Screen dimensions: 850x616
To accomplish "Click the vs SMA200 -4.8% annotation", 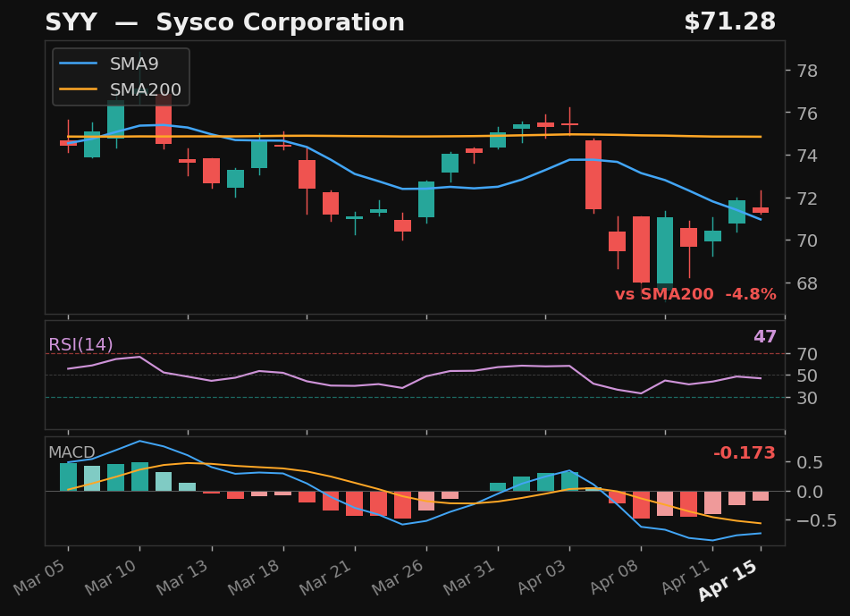I will (x=695, y=294).
